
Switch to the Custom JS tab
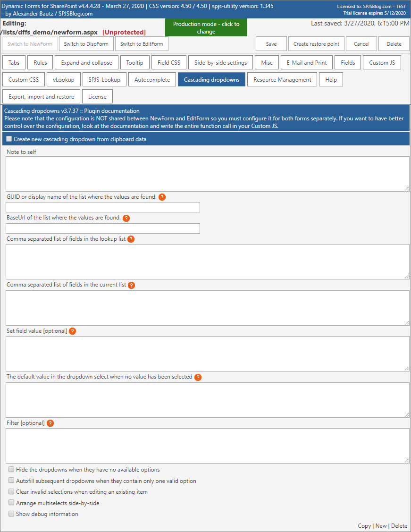tap(382, 63)
